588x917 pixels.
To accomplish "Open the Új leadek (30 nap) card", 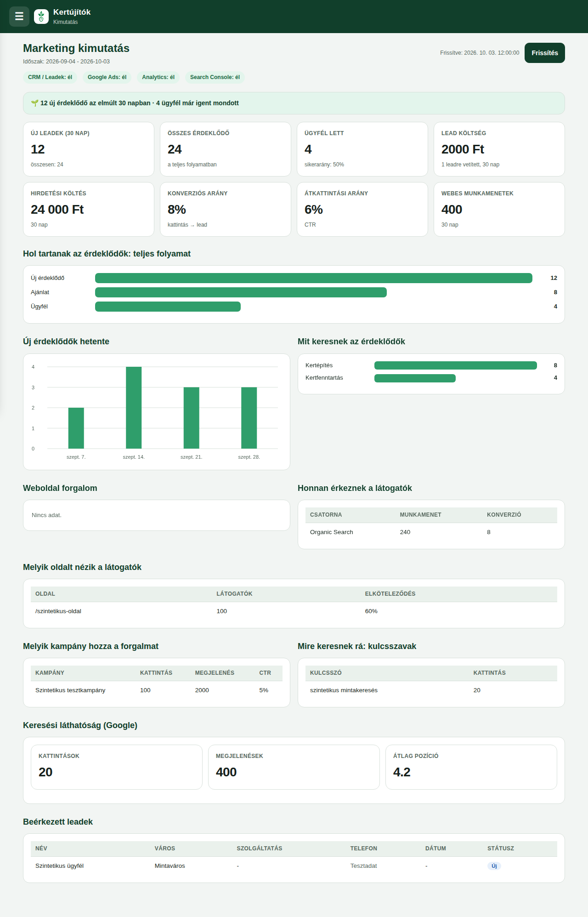I will point(89,149).
